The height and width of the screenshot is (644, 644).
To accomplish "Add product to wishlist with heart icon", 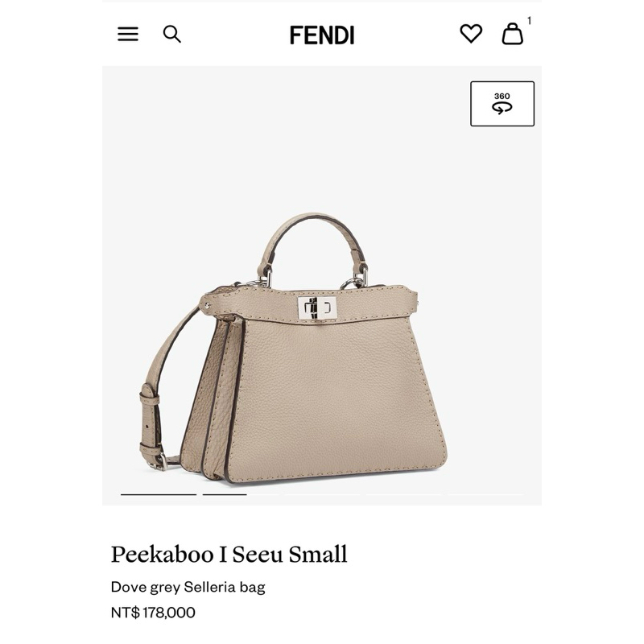I will [471, 33].
